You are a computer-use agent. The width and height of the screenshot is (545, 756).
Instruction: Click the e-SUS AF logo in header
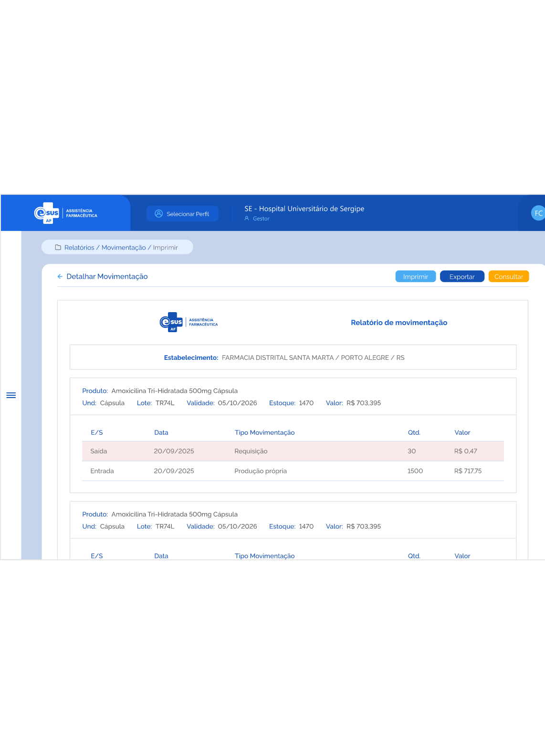(x=65, y=213)
